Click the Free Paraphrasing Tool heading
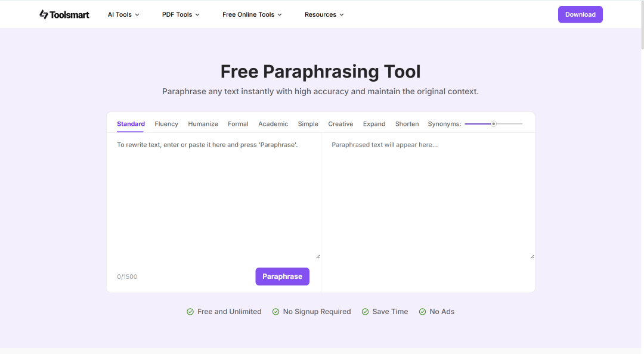 320,72
